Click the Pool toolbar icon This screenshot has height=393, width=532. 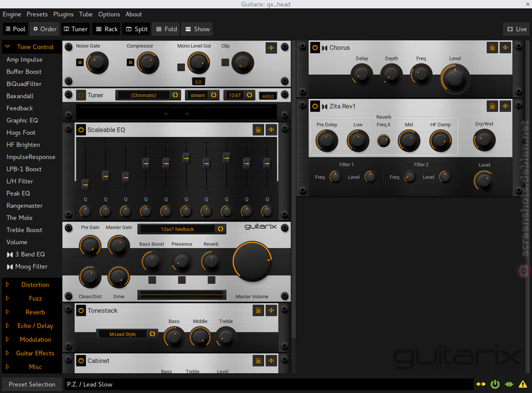pyautogui.click(x=8, y=29)
